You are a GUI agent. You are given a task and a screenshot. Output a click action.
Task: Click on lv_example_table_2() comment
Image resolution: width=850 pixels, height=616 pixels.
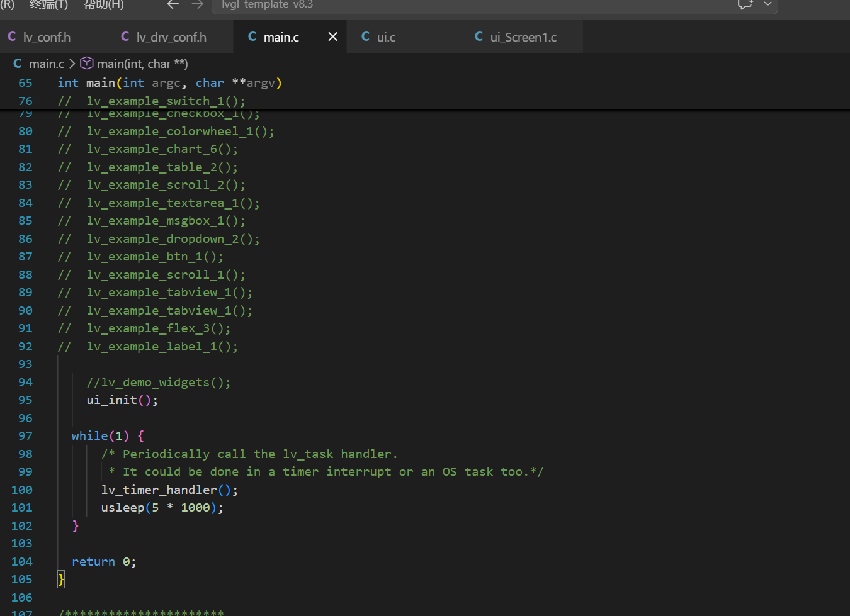[162, 167]
